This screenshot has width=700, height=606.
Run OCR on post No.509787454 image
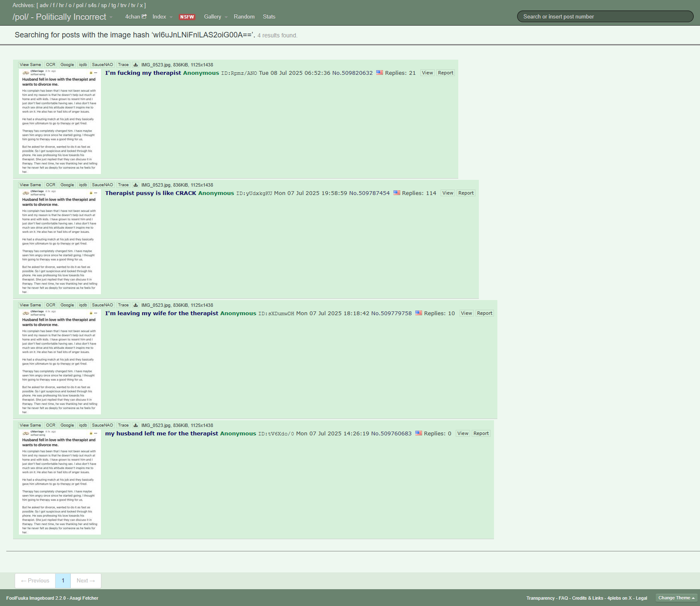click(x=50, y=185)
